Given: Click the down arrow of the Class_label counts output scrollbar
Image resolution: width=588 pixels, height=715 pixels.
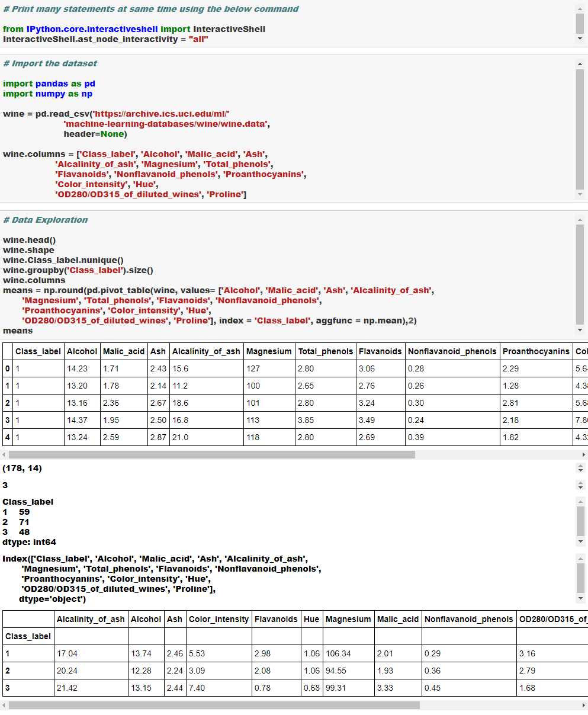Looking at the screenshot, I should click(580, 541).
